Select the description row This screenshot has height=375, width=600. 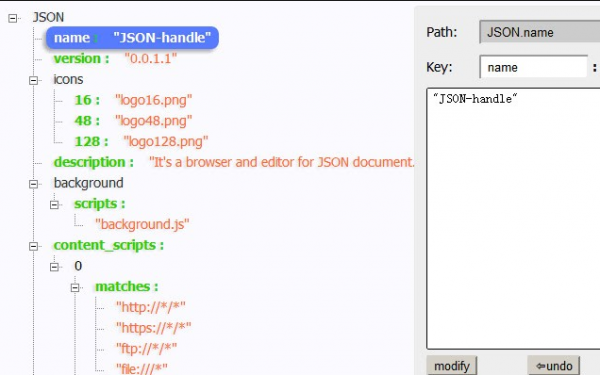pyautogui.click(x=234, y=162)
